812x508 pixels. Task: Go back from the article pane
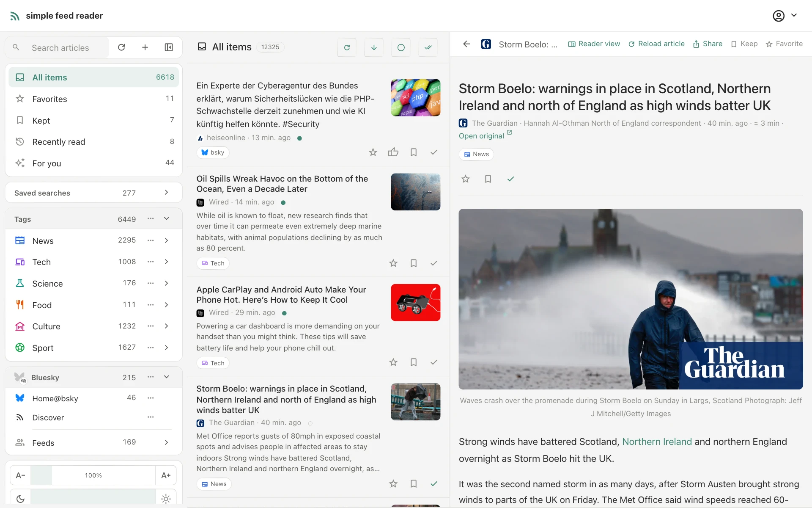coord(466,44)
